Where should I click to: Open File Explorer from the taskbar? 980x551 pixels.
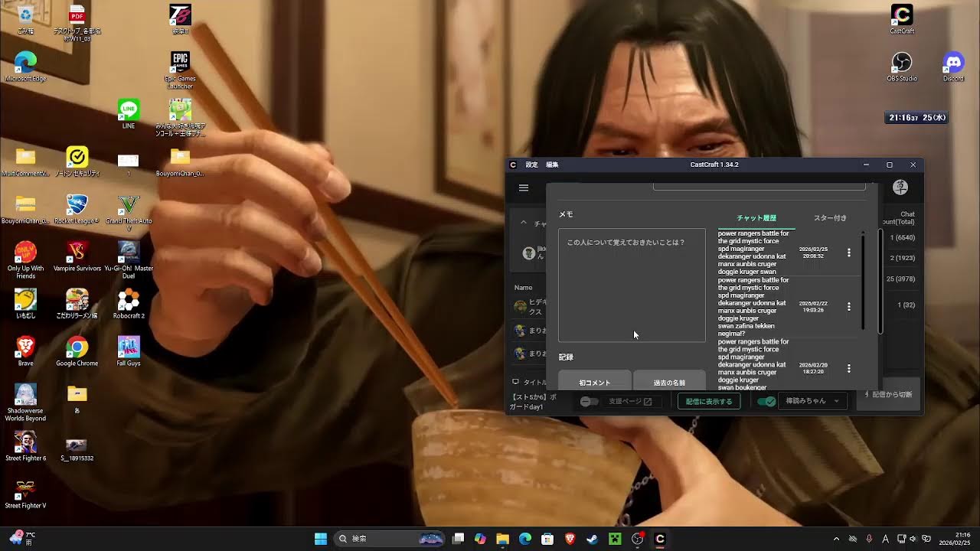(x=502, y=539)
